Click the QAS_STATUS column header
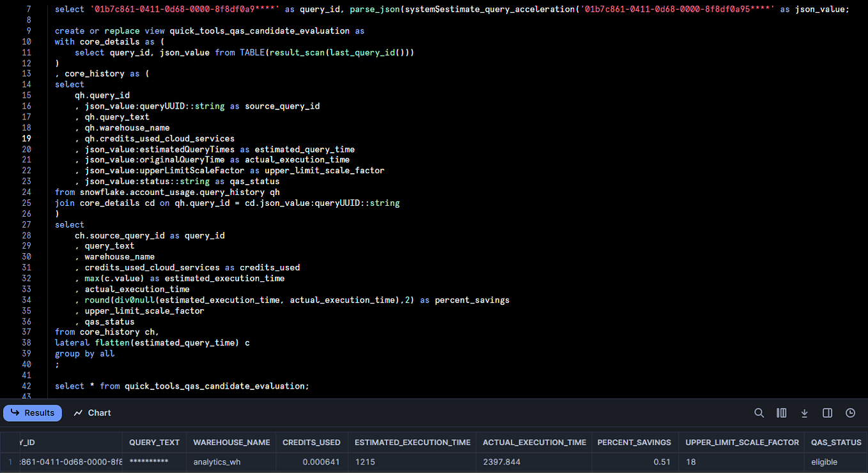 pyautogui.click(x=837, y=442)
